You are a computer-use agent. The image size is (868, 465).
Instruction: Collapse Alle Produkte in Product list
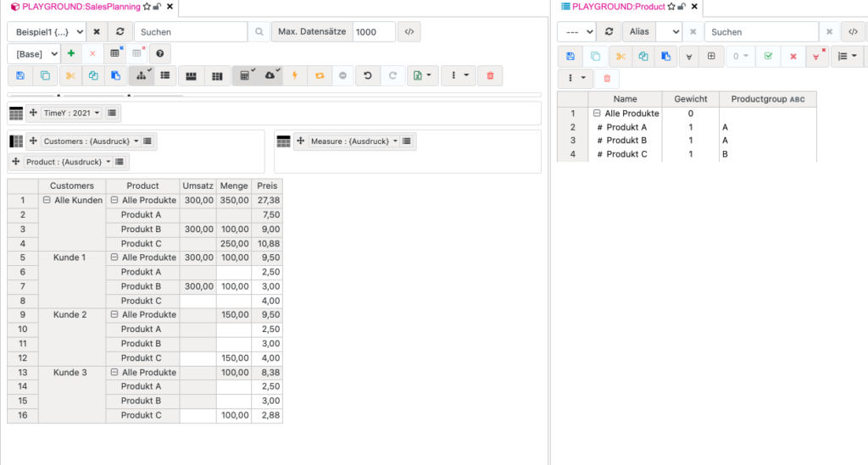tap(597, 113)
